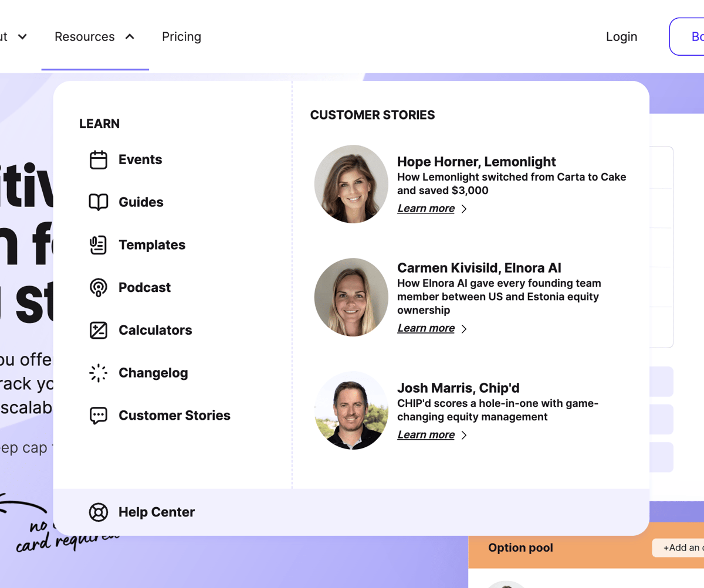
Task: Open the Pricing menu item
Action: pos(181,36)
